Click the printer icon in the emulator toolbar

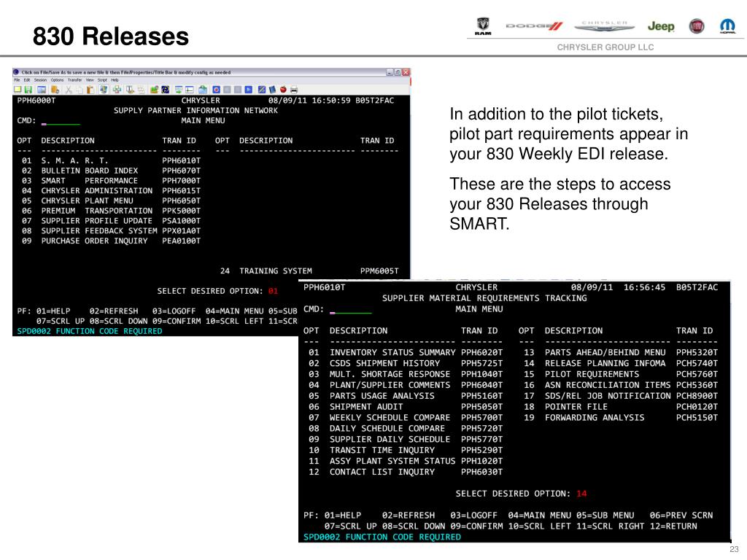click(x=294, y=90)
